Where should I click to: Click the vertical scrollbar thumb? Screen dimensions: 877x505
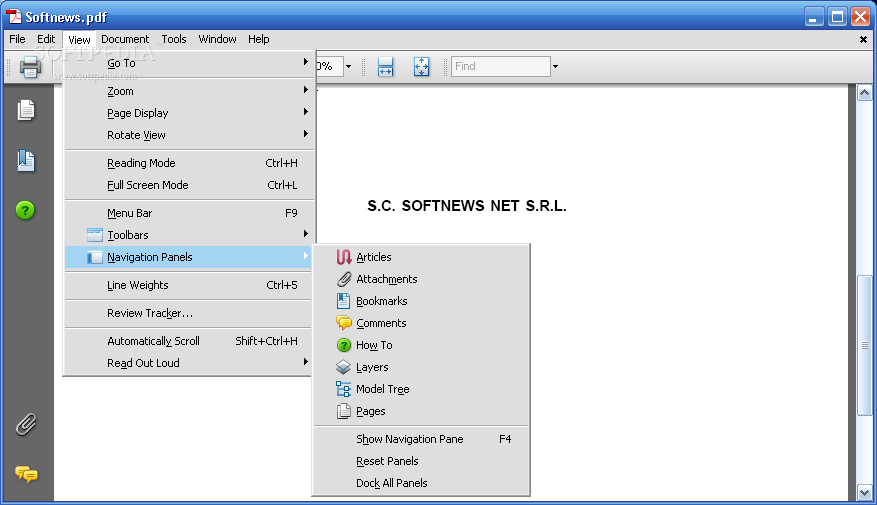[x=864, y=346]
